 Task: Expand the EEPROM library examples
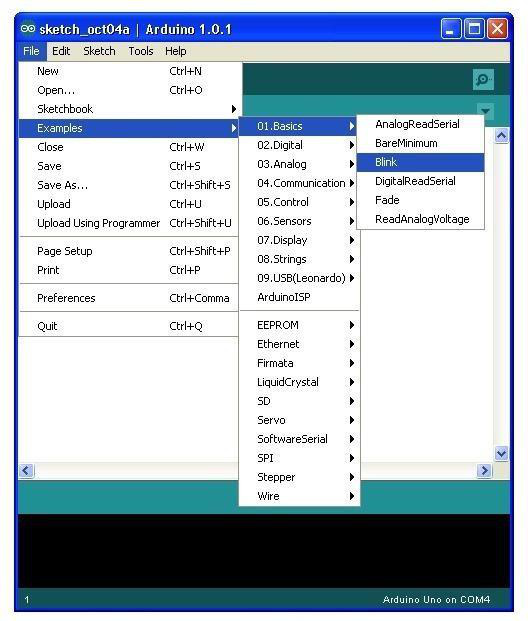pyautogui.click(x=299, y=326)
